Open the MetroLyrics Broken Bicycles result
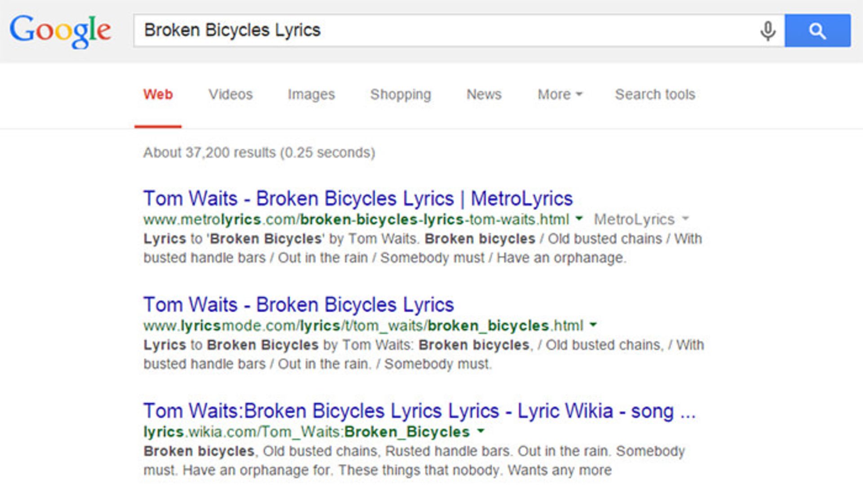This screenshot has width=863, height=504. [x=357, y=198]
